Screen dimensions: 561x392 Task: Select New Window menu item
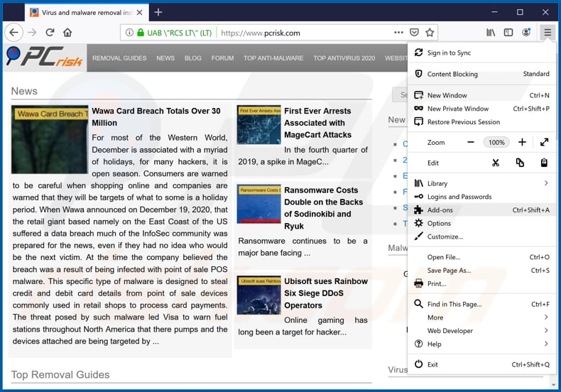coord(481,95)
